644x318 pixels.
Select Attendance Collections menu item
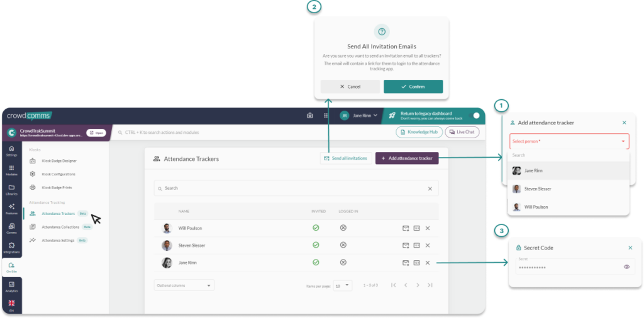coord(60,227)
